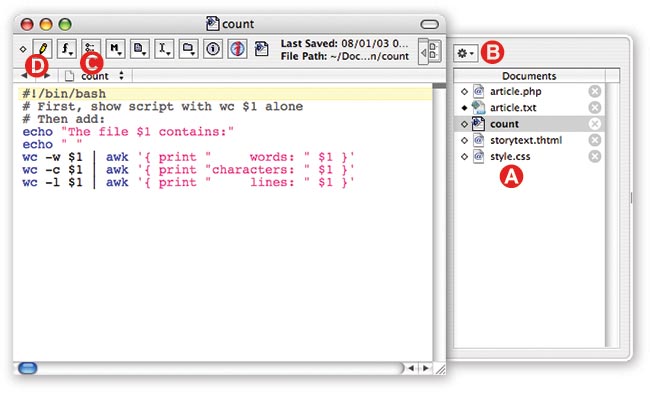Screen dimensions: 650x393
Task: Click the horizontal scroll right arrow
Action: point(425,368)
